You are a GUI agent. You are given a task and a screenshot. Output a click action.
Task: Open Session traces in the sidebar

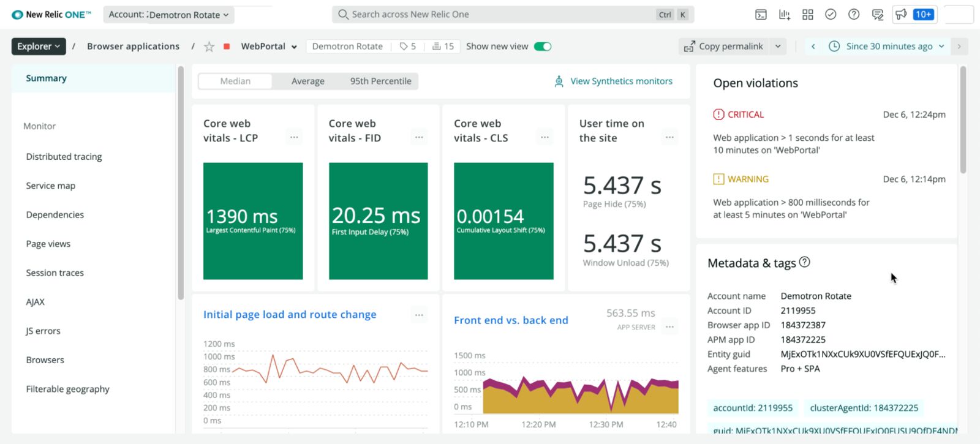[x=55, y=273]
